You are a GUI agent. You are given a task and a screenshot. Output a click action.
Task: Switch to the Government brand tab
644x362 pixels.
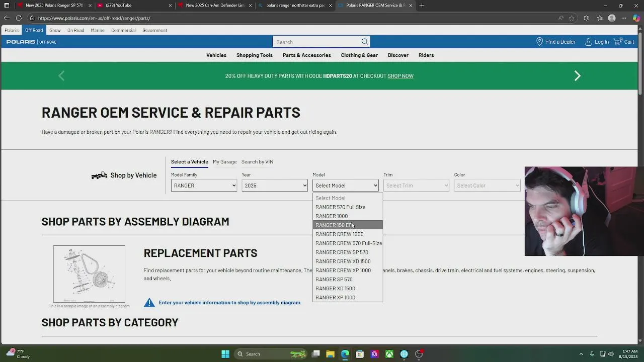point(154,30)
